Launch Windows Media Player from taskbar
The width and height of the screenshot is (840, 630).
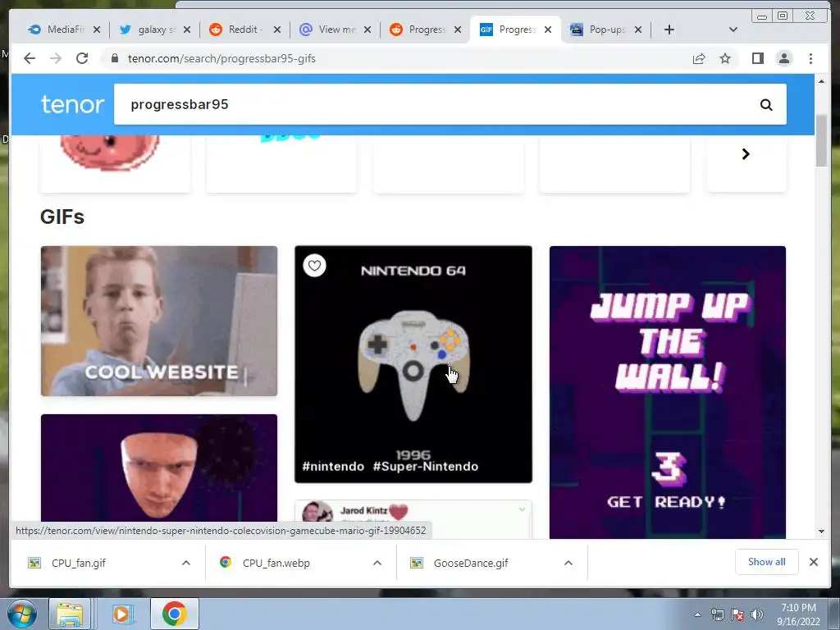coord(121,614)
